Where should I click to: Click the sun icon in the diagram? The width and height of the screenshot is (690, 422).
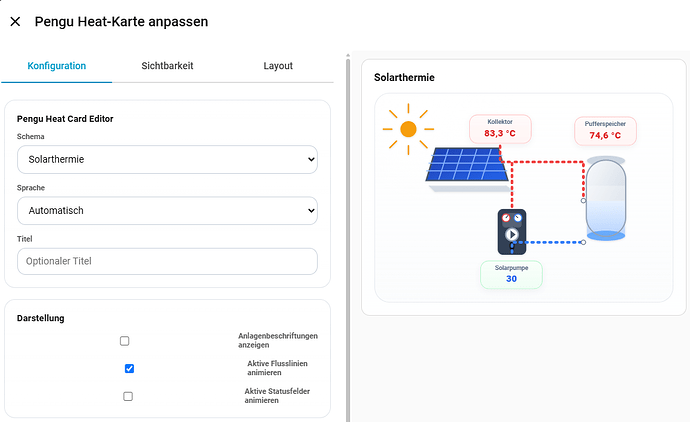408,129
